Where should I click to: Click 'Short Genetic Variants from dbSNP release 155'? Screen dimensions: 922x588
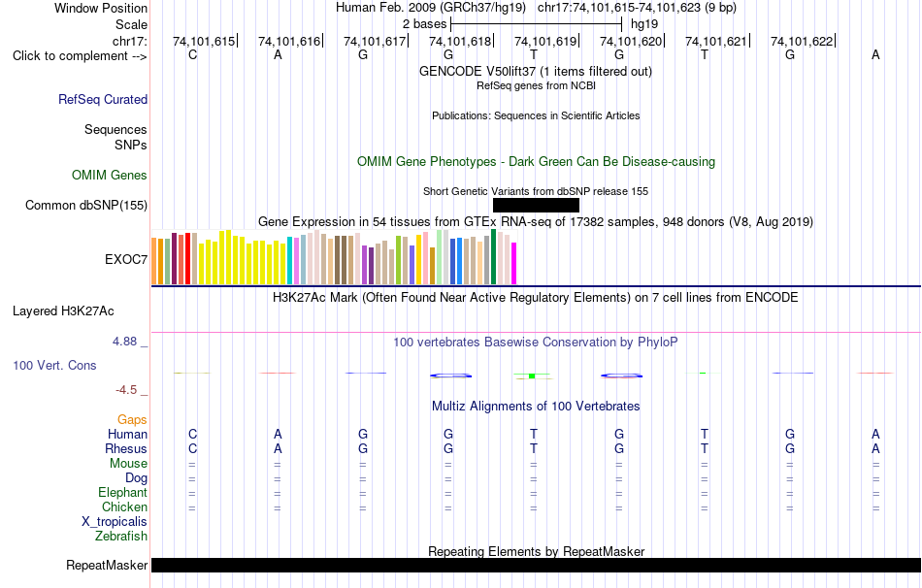[536, 192]
